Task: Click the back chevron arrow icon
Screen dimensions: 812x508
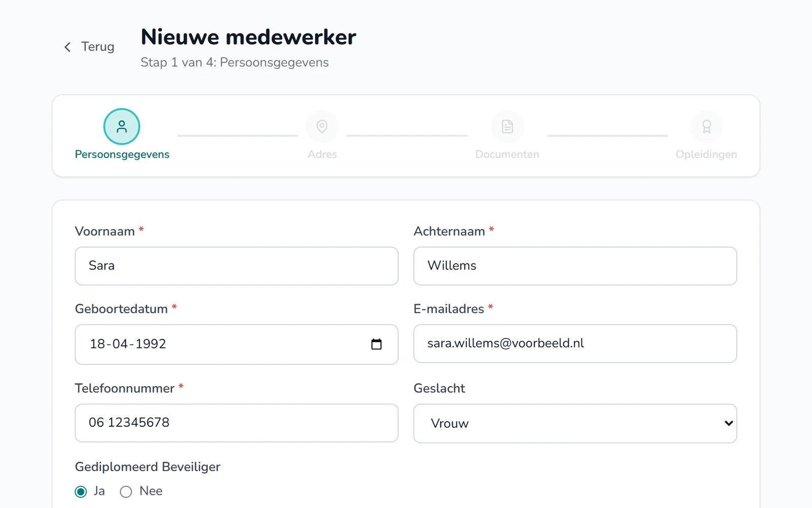Action: [x=67, y=47]
